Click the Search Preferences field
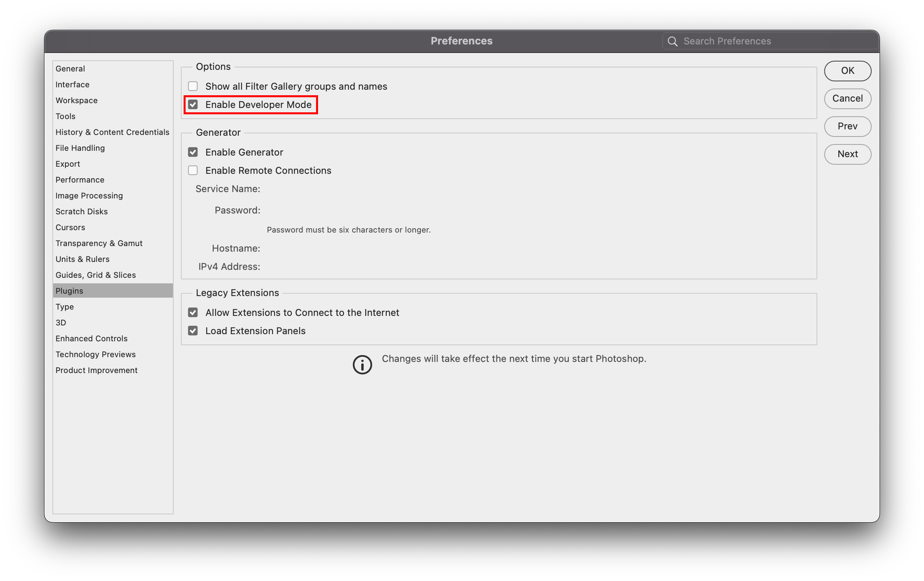The width and height of the screenshot is (924, 581). click(x=769, y=41)
